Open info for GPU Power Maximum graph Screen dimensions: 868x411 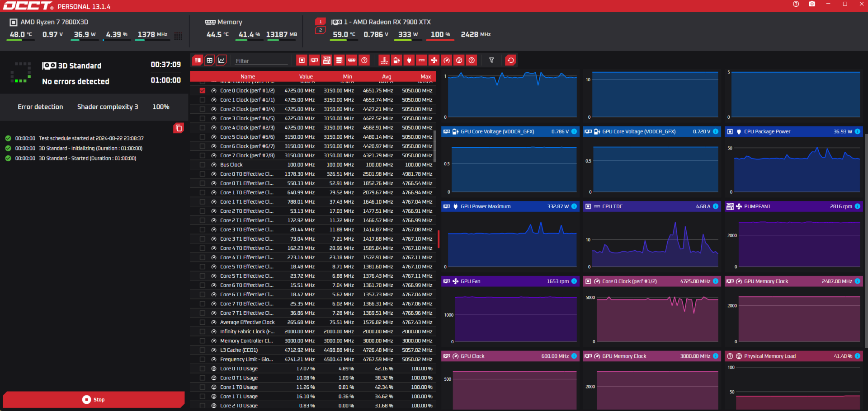click(574, 206)
